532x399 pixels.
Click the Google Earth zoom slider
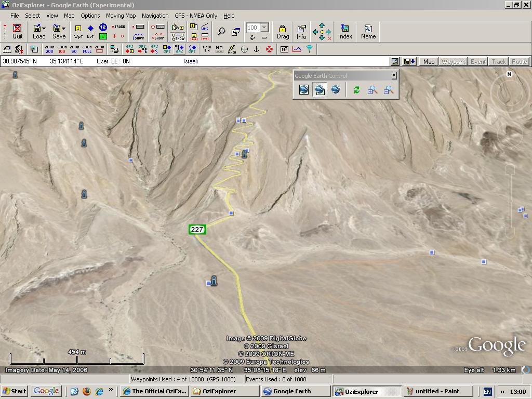pos(510,200)
